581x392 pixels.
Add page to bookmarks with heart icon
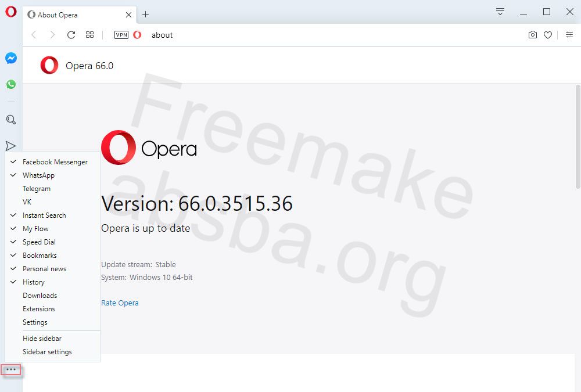tap(548, 35)
